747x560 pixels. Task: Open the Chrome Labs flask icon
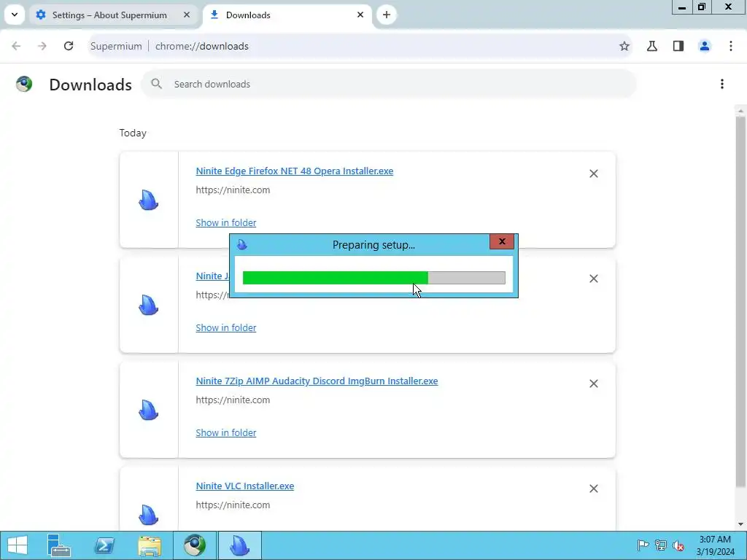tap(652, 46)
